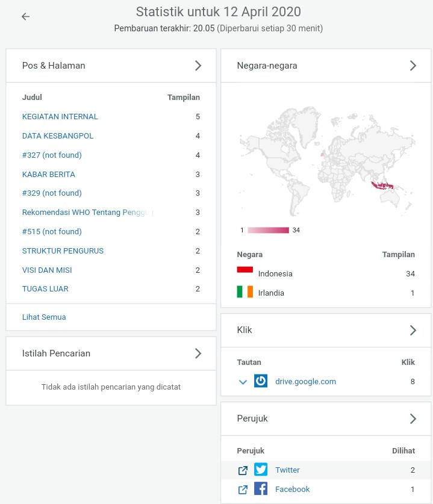433x504 pixels.
Task: Open the Twitter referrer link
Action: tap(287, 470)
